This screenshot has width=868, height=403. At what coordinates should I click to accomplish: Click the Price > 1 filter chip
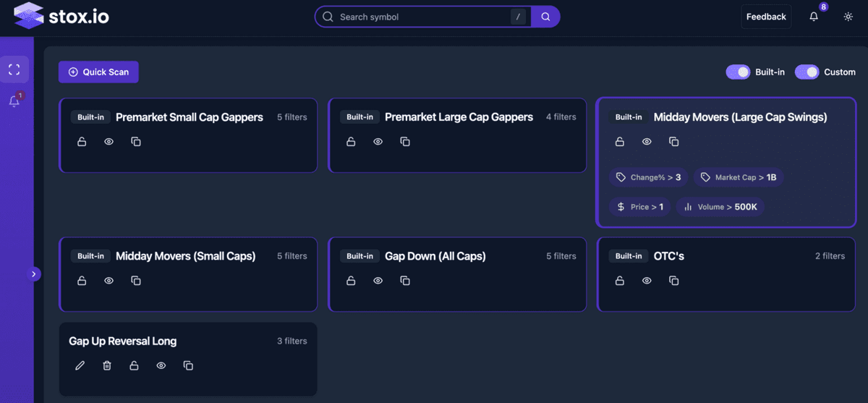[640, 207]
